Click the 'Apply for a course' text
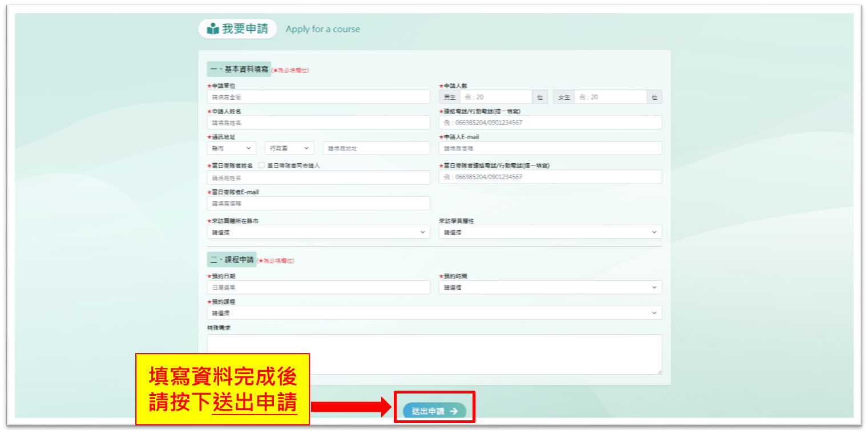 click(x=323, y=29)
